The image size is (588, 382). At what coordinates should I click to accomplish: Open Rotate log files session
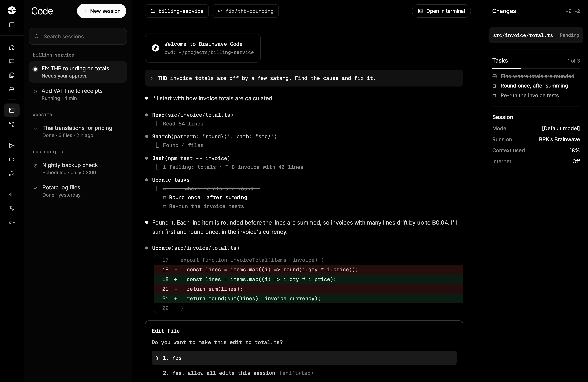coord(78,191)
